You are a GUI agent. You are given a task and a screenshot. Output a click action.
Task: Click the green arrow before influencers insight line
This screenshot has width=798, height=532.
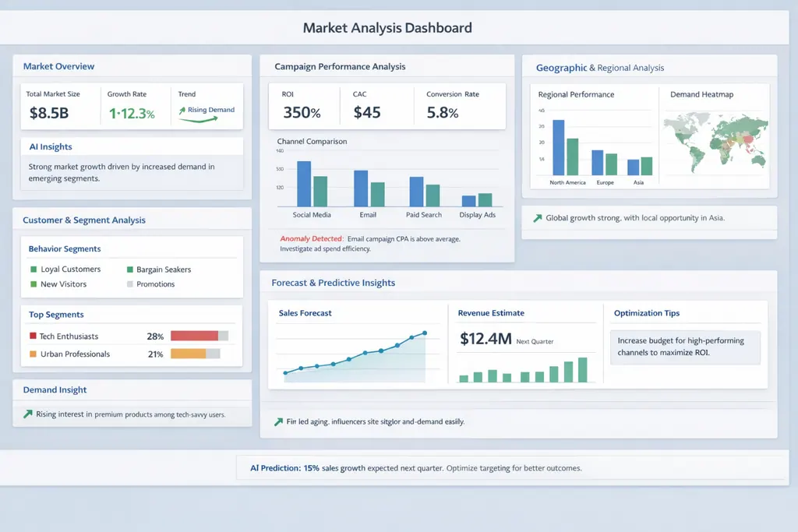click(278, 421)
